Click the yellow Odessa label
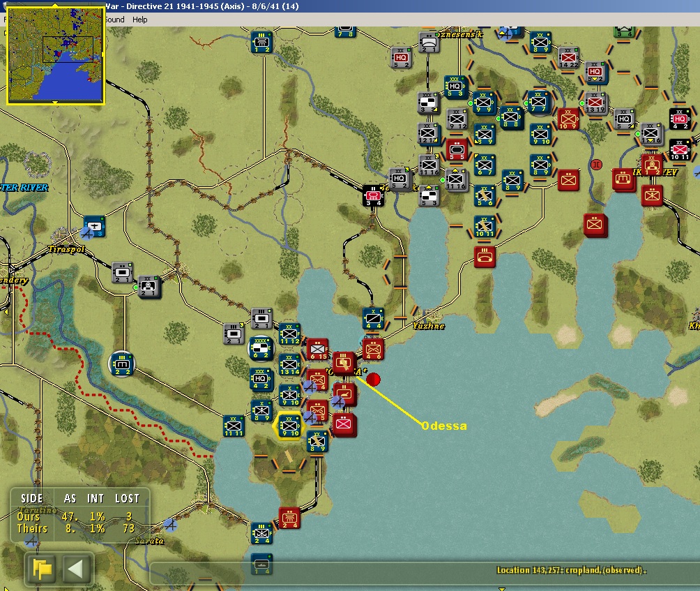 point(444,426)
